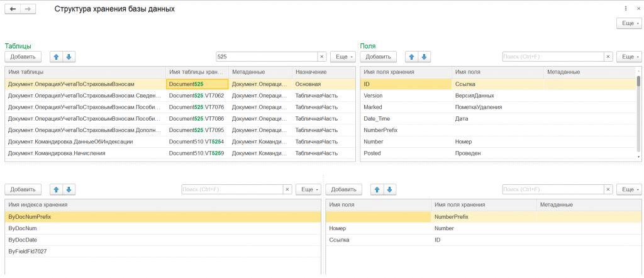Move index field up in bottom-right panel
644x278 pixels.
coord(377,189)
